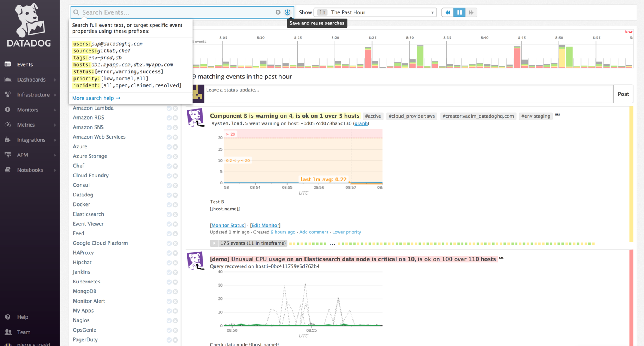Open the time range dropdown

point(375,12)
